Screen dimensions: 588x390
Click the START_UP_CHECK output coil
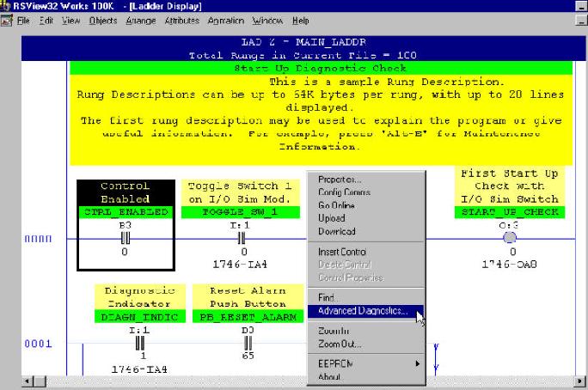tap(510, 237)
